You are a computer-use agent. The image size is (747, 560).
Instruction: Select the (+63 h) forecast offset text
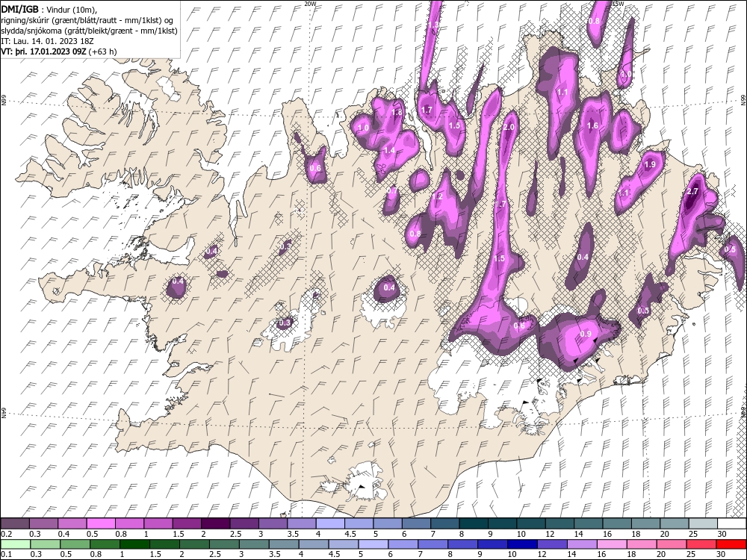pyautogui.click(x=103, y=52)
